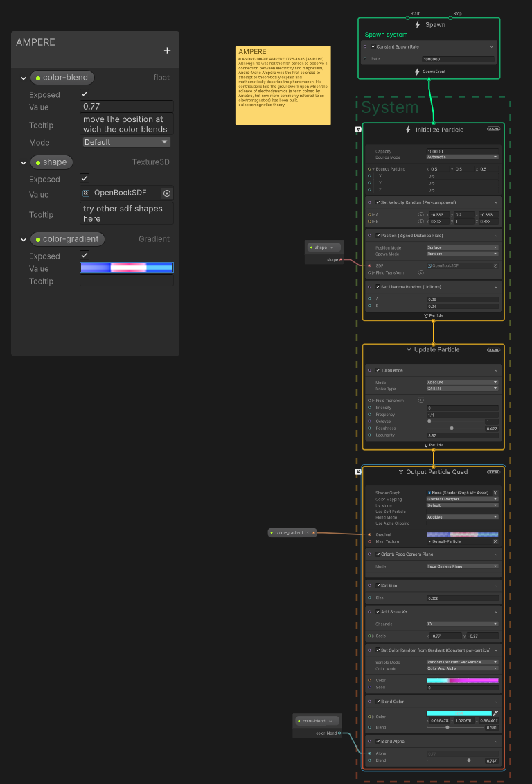Click the cyan HDR Blend Color swatch
This screenshot has height=784, width=532.
click(459, 713)
